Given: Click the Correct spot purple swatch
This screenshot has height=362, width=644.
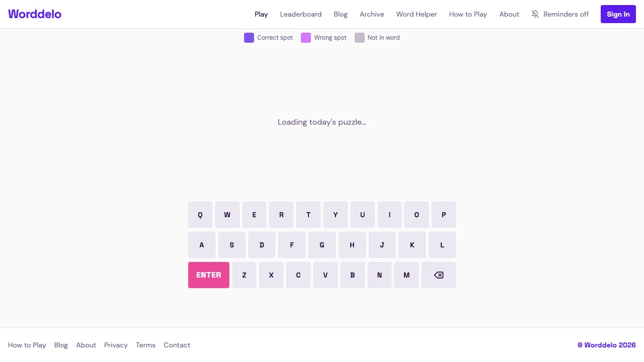Looking at the screenshot, I should 249,38.
